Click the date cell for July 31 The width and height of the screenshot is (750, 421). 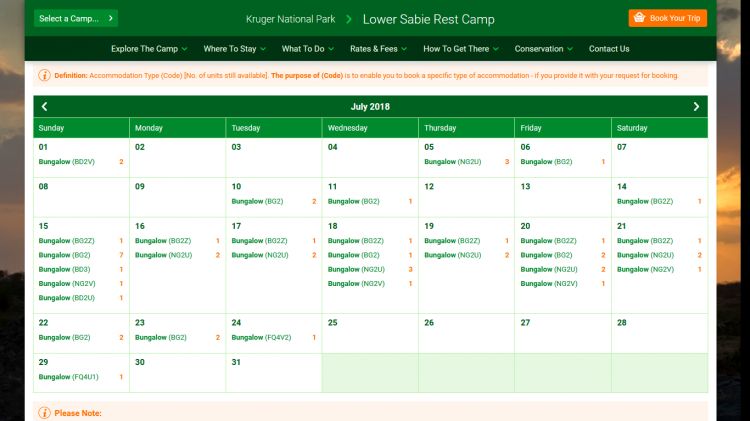[274, 373]
